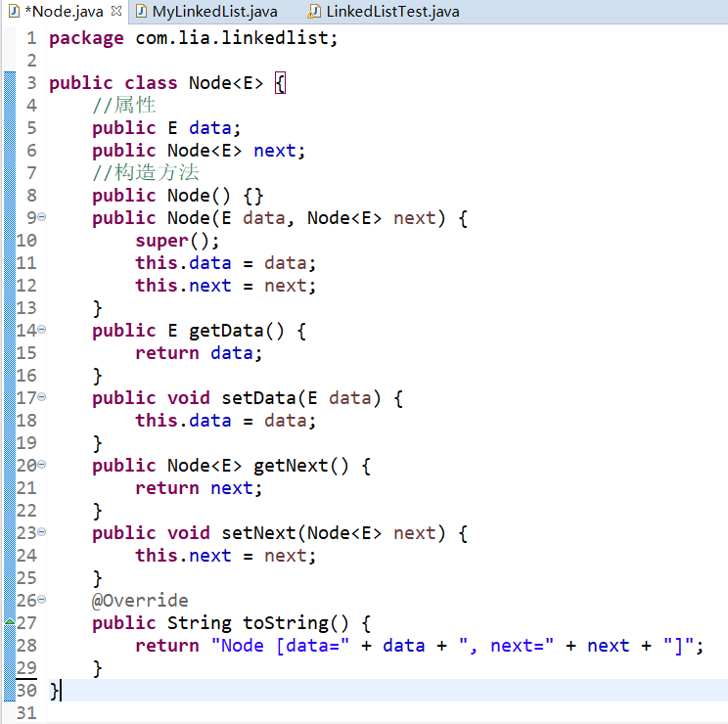Click line number 1 in the gutter
728x724 pixels.
31,38
